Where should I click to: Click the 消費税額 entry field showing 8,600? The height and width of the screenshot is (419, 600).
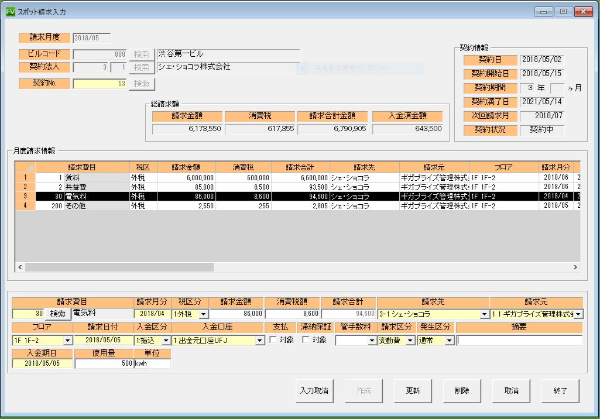click(292, 314)
